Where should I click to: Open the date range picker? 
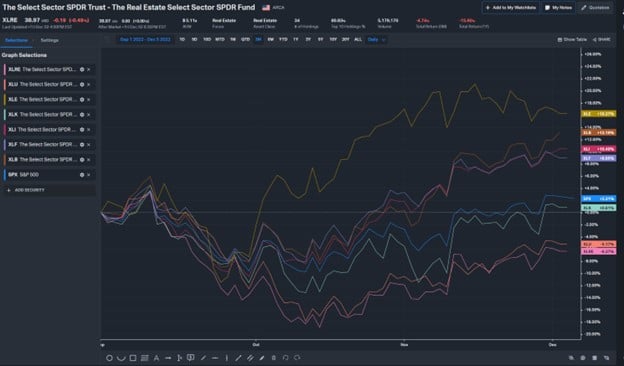tap(145, 40)
